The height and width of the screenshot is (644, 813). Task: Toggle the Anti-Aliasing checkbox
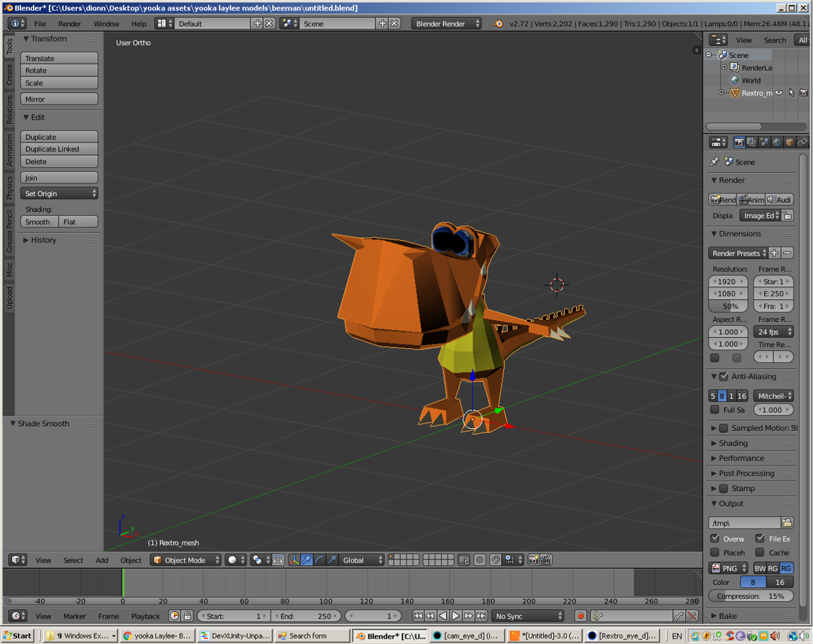(x=723, y=377)
